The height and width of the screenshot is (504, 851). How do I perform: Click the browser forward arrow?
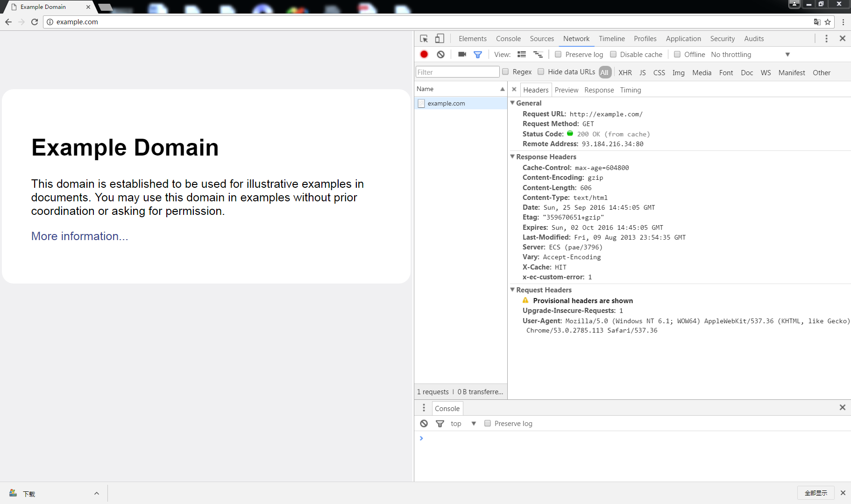(x=21, y=22)
